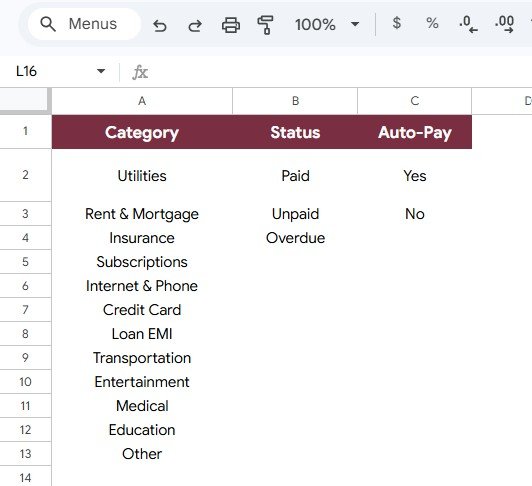Select the Insurance cell

click(x=142, y=238)
